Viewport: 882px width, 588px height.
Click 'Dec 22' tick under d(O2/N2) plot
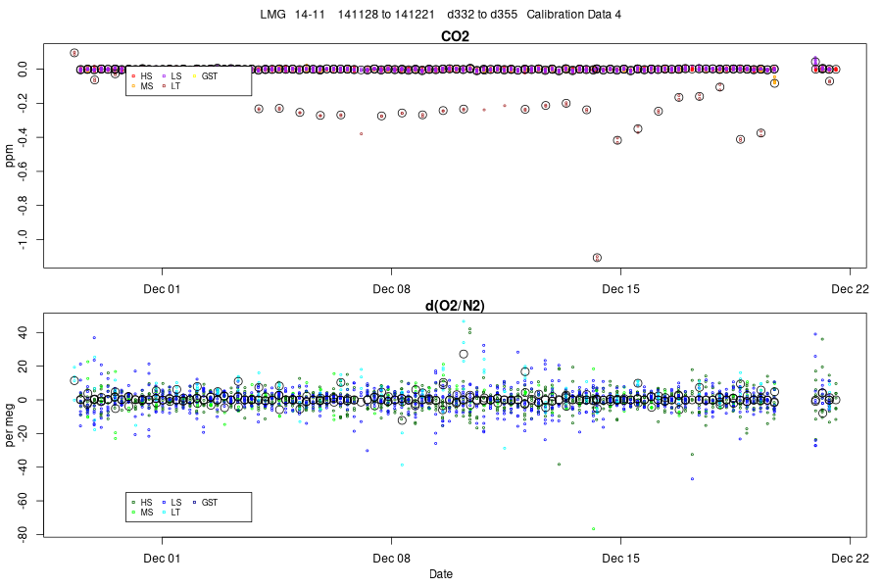[850, 559]
